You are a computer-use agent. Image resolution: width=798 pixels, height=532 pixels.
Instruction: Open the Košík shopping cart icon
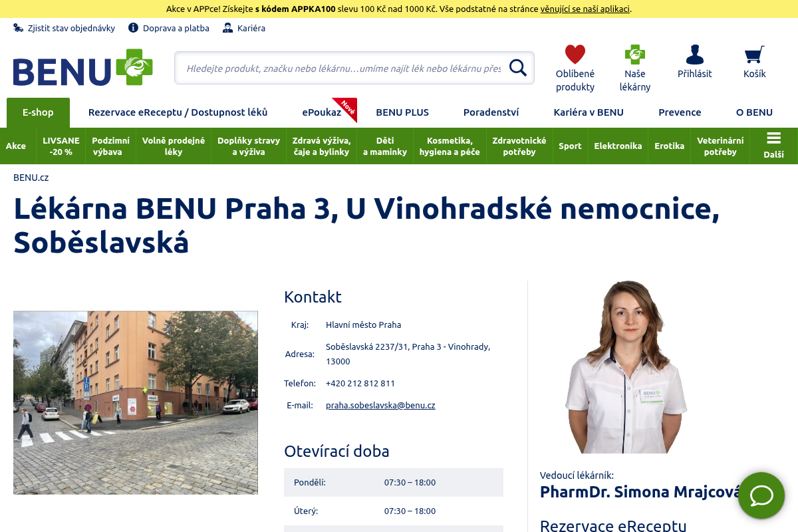754,54
